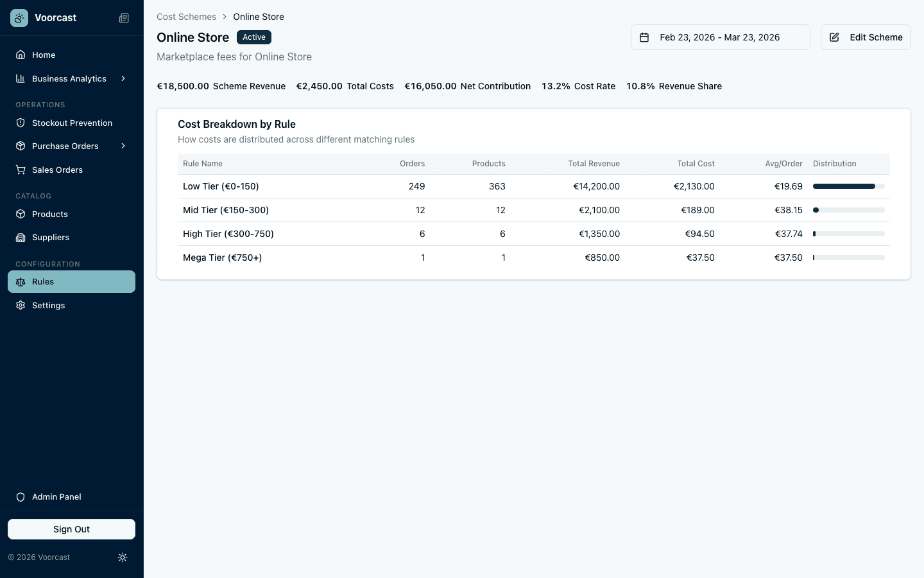Click the Suppliers building icon
The height and width of the screenshot is (578, 924).
pos(21,238)
